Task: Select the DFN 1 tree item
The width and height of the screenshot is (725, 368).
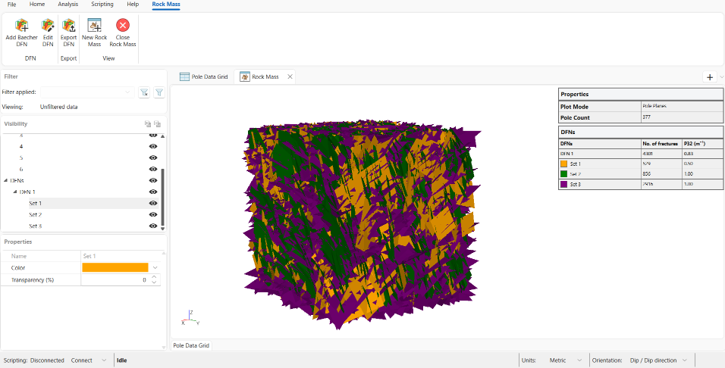Action: click(x=27, y=192)
